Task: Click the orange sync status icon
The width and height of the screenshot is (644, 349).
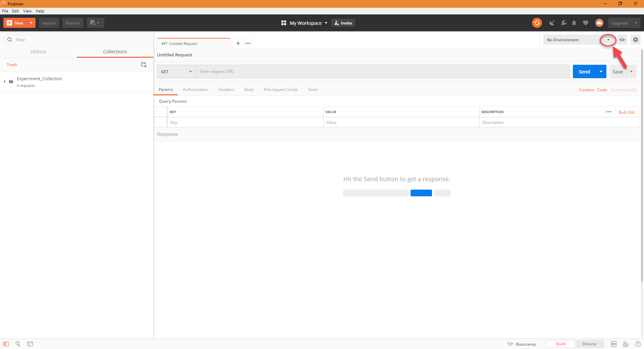Action: point(537,23)
